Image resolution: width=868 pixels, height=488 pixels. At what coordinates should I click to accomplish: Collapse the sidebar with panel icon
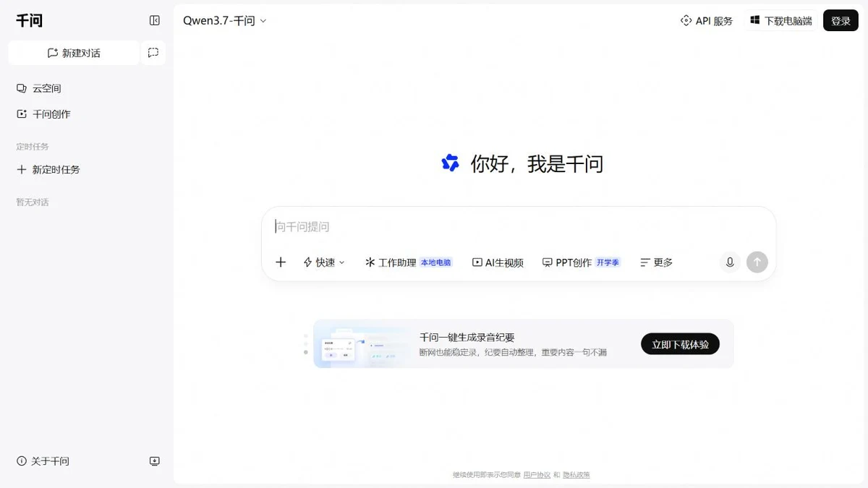click(x=154, y=21)
